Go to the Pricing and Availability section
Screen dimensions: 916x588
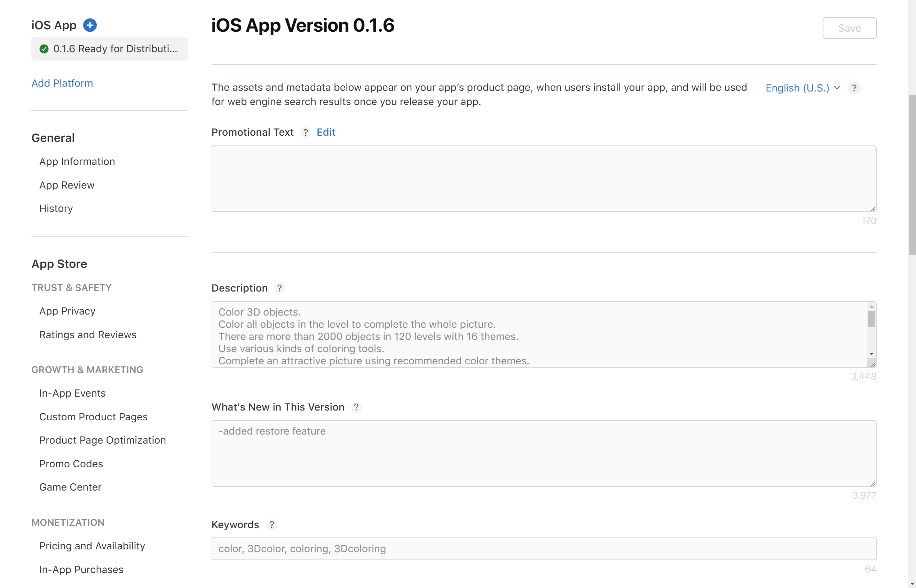92,546
